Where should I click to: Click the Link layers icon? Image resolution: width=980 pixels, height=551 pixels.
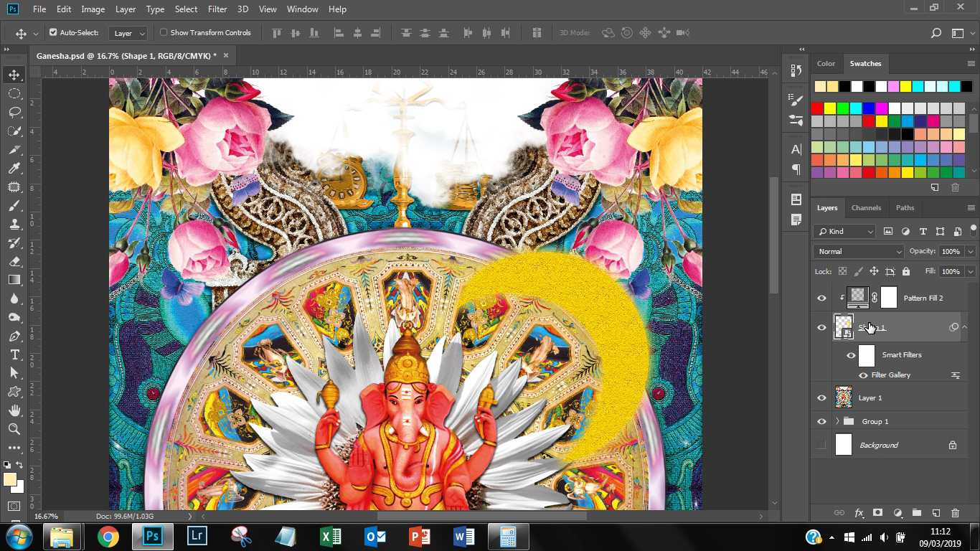tap(839, 513)
